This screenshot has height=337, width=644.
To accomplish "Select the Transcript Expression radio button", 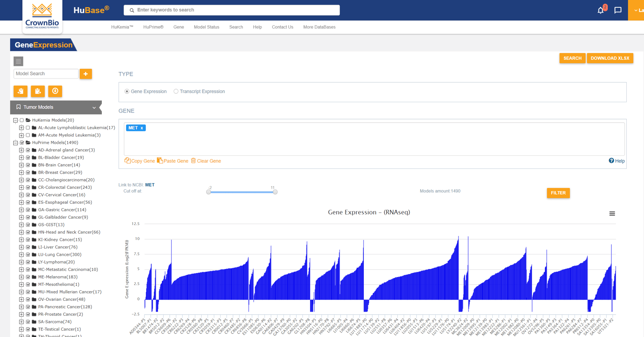I will tap(176, 91).
